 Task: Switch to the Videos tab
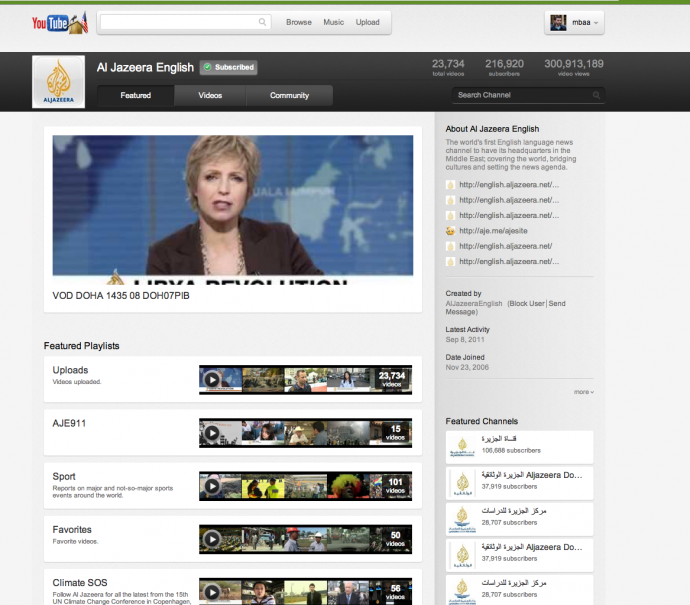(x=210, y=95)
